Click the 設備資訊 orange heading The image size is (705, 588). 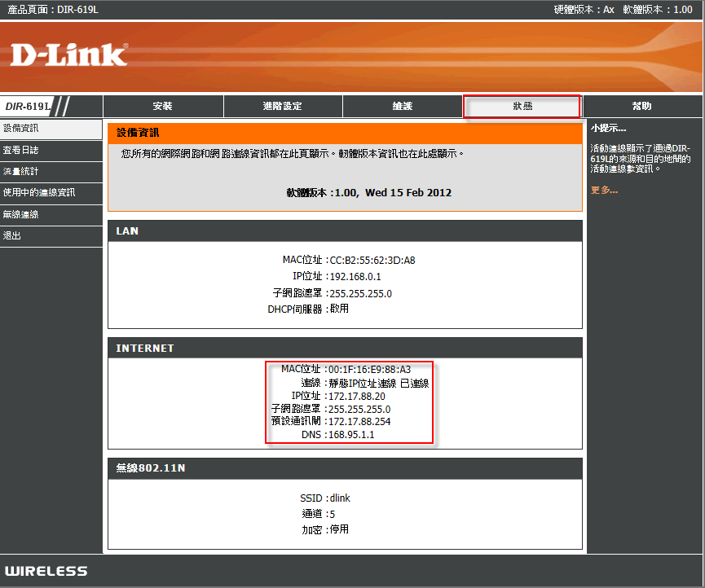[x=345, y=133]
